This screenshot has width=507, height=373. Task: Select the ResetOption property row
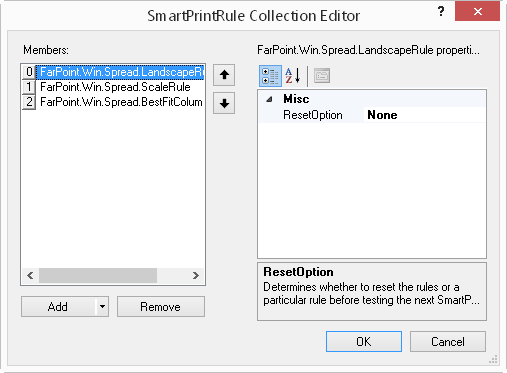click(x=372, y=115)
